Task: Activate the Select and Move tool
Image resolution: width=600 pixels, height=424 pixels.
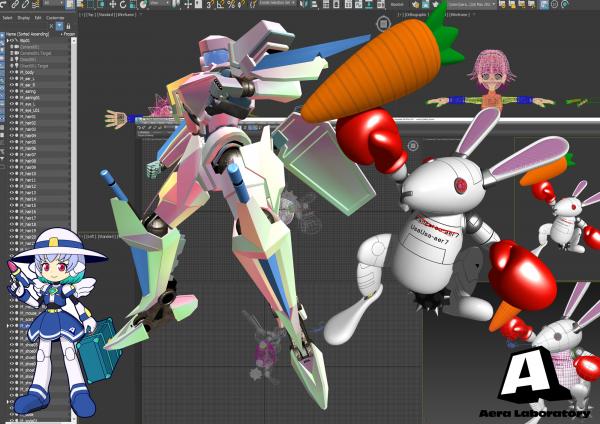Action: pyautogui.click(x=112, y=4)
